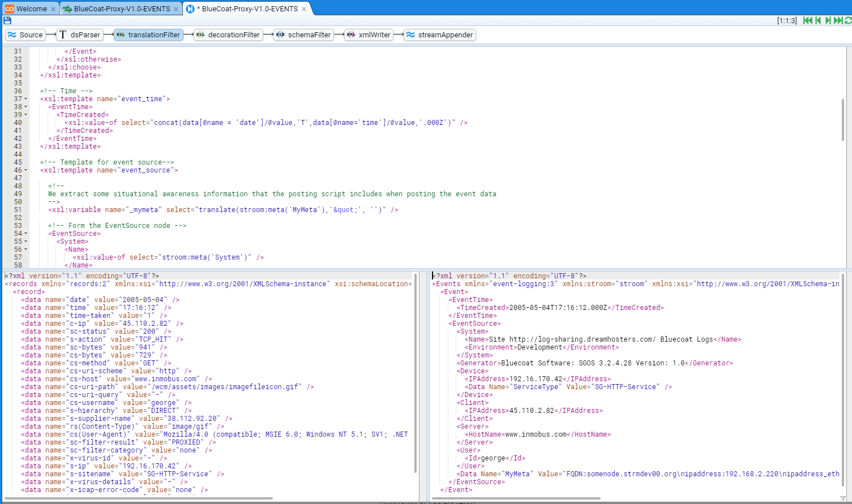This screenshot has height=504, width=852.
Task: Click the green refresh icon
Action: 847,20
